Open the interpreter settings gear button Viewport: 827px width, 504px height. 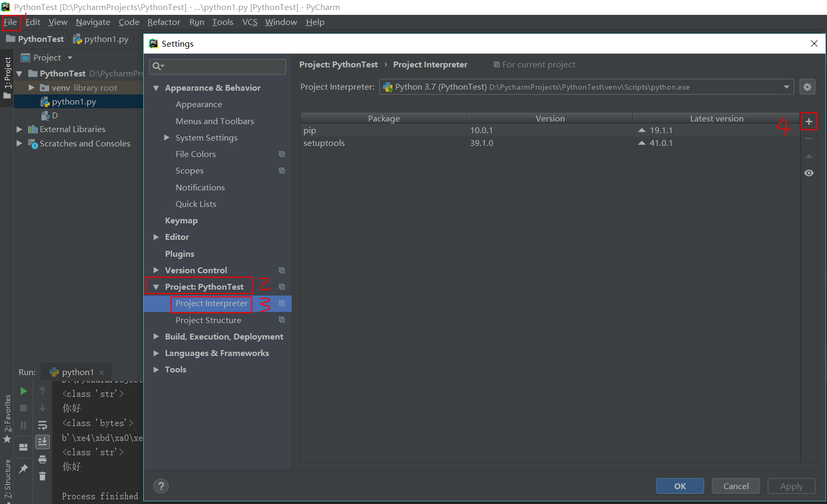[x=807, y=87]
